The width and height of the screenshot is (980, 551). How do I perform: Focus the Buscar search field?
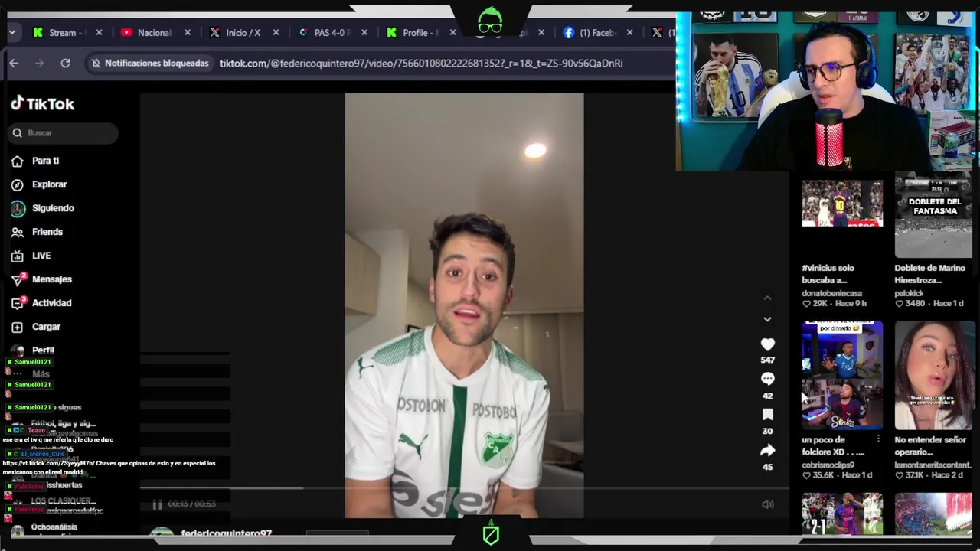click(64, 133)
